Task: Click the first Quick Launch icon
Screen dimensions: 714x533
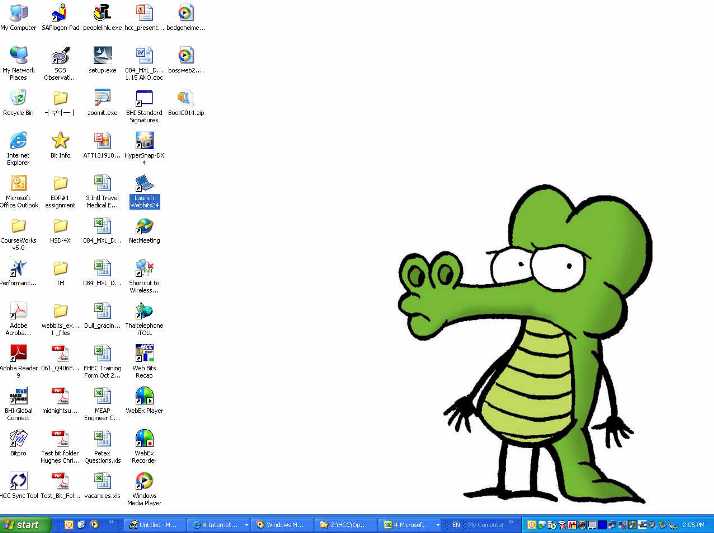Action: coord(69,525)
